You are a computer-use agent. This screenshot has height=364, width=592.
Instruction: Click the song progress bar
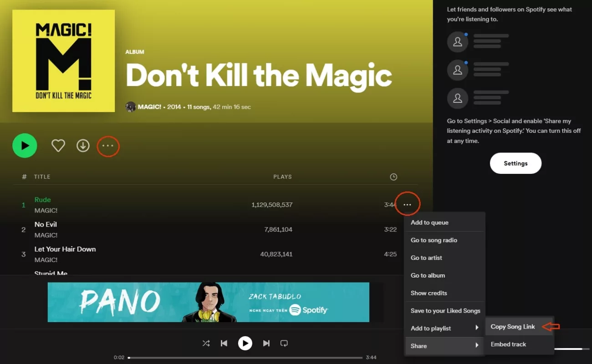245,358
